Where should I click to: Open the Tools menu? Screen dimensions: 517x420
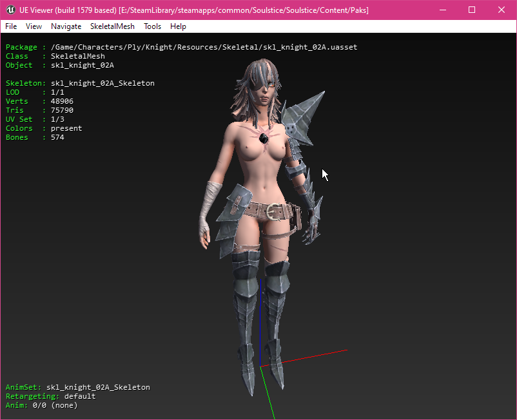(x=152, y=26)
